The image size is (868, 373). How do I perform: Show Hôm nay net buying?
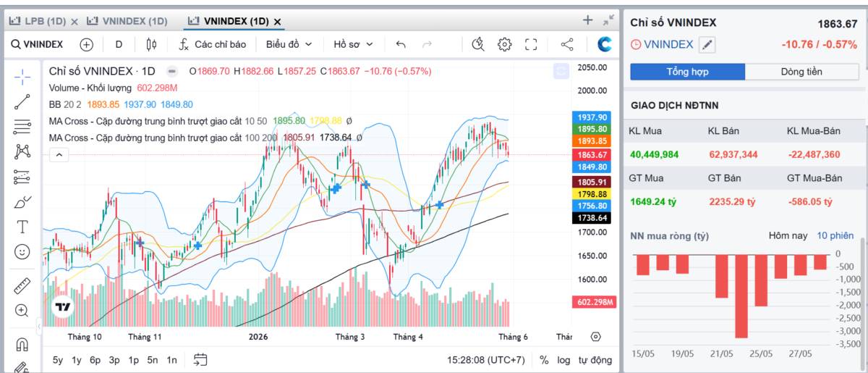tap(789, 235)
